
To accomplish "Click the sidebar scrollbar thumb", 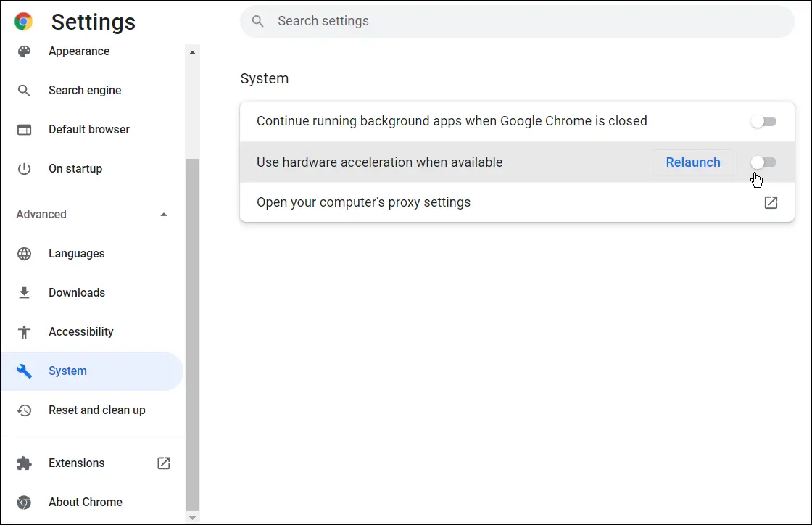I will coord(192,334).
